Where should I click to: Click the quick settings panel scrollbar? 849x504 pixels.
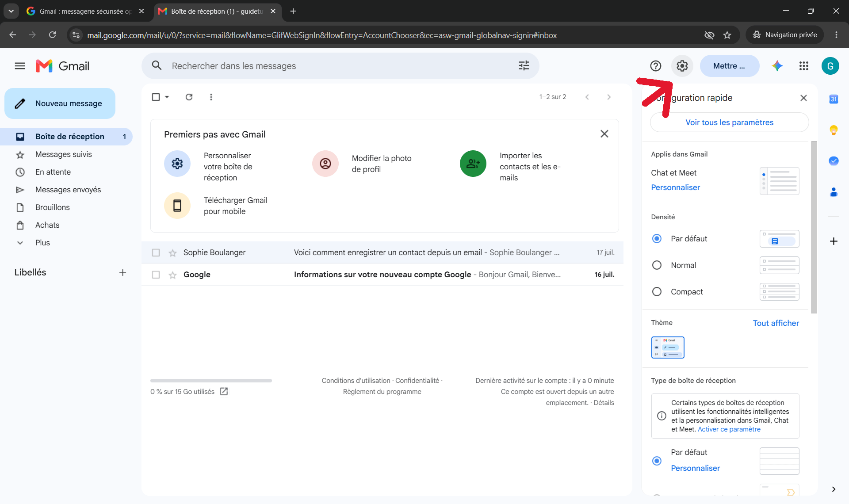point(814,227)
